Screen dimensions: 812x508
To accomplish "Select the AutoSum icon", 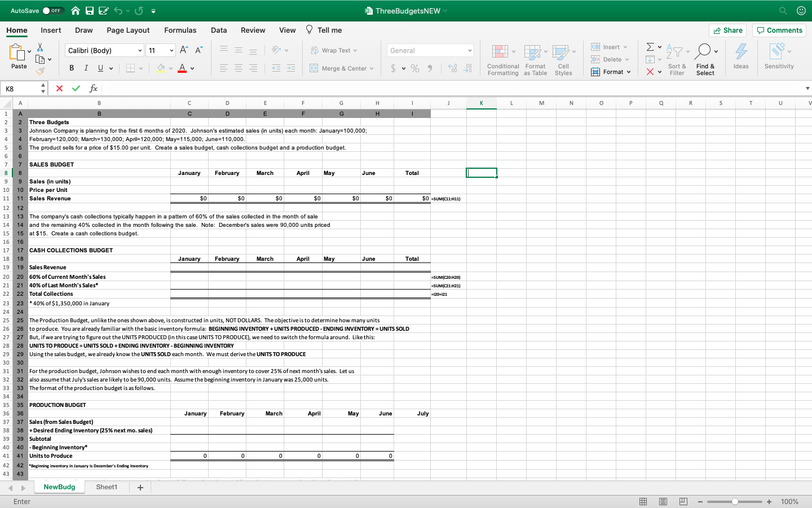I will [651, 47].
